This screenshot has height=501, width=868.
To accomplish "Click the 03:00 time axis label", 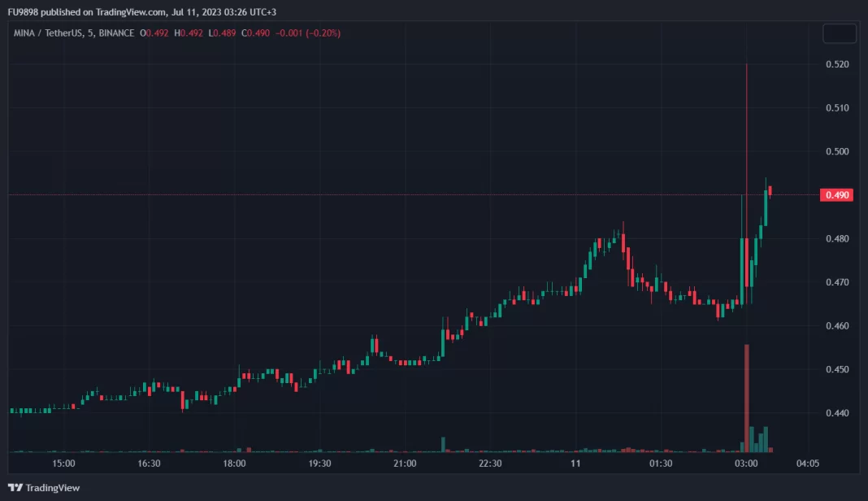I will tap(746, 464).
